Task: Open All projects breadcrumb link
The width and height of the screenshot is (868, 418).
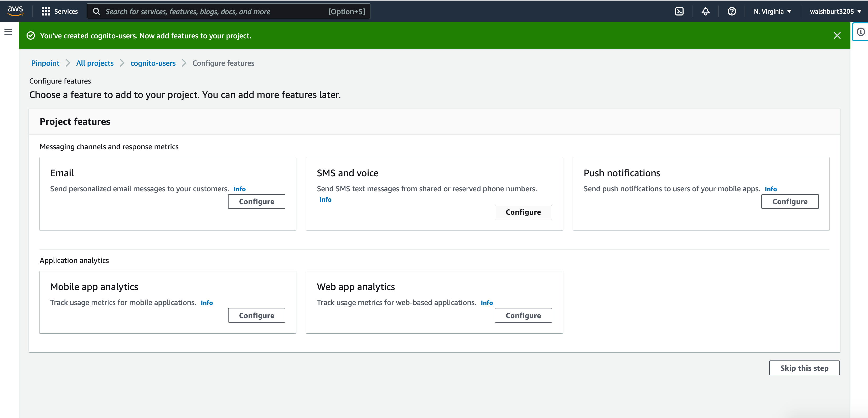Action: 95,63
